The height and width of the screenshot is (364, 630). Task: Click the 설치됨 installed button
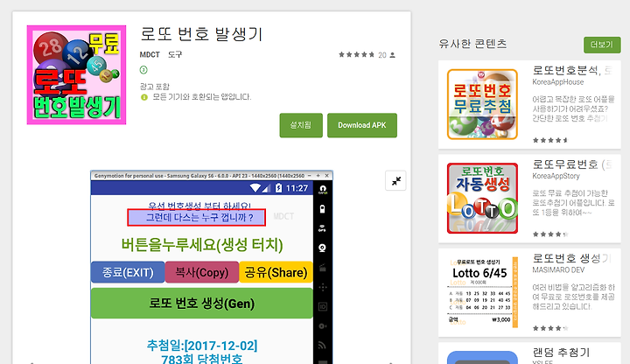pos(301,125)
